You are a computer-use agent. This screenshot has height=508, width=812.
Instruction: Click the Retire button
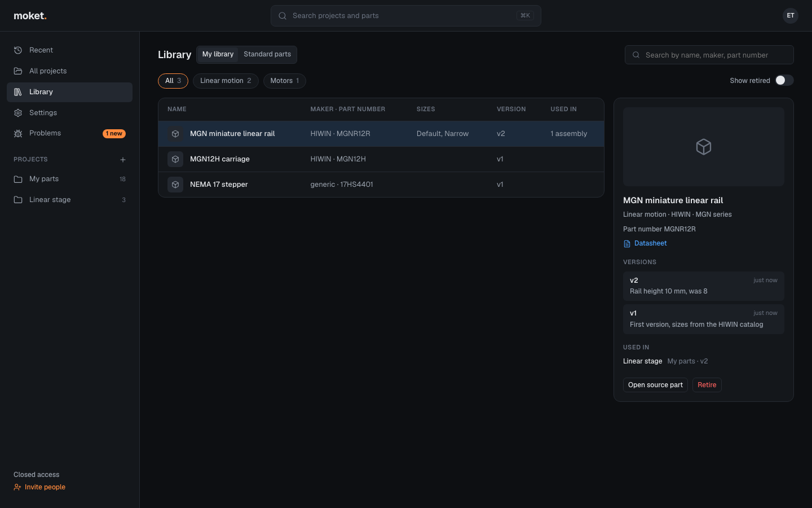click(707, 385)
